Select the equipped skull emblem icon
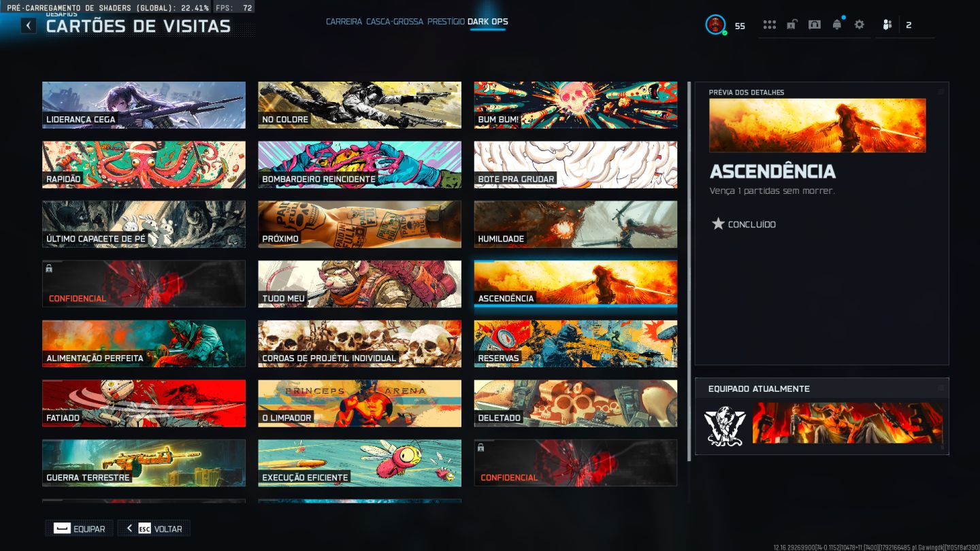980x551 pixels. [x=726, y=425]
